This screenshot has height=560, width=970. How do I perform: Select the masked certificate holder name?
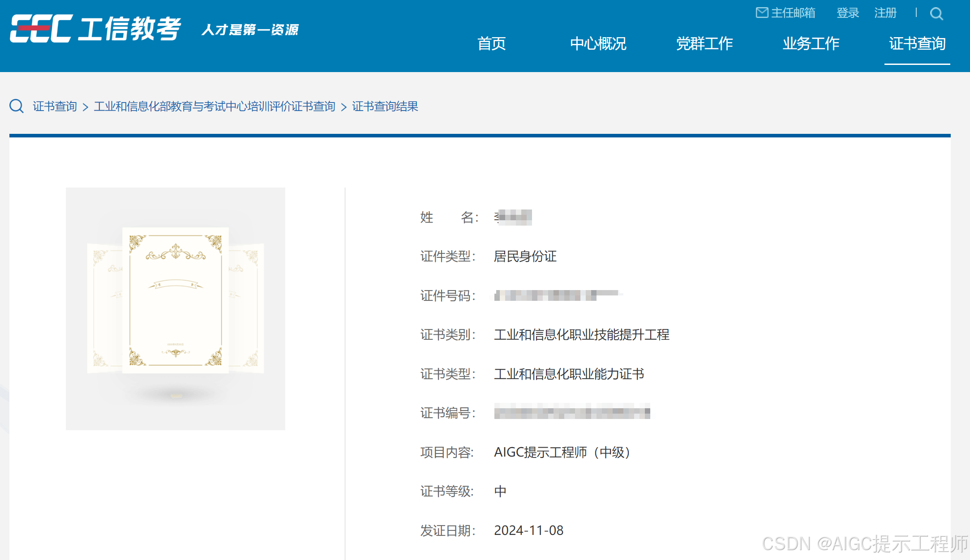coord(513,217)
